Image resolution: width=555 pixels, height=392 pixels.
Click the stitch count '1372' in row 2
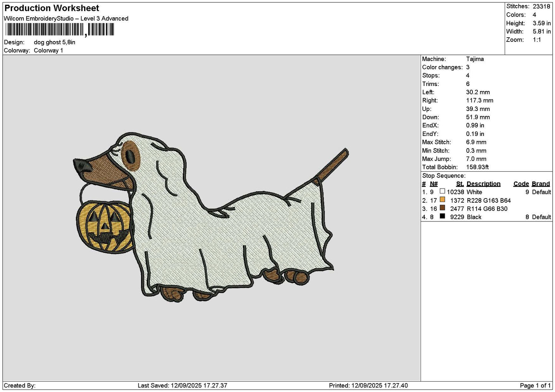click(x=457, y=200)
